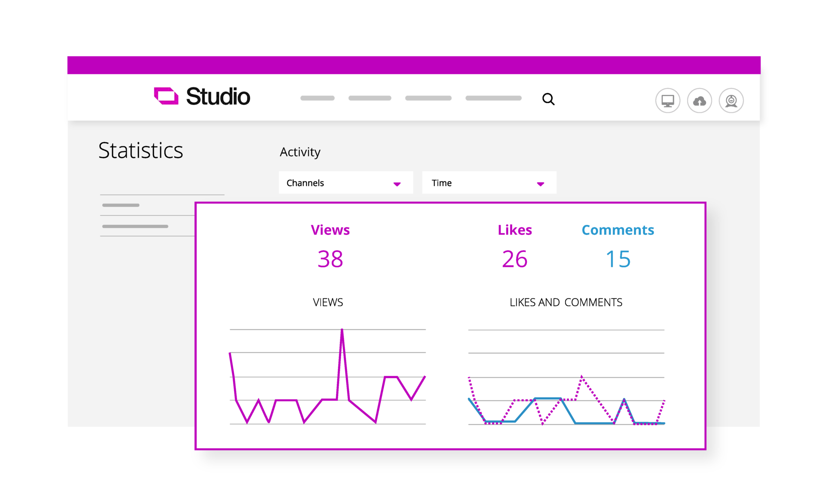Click the peak of the views line chart
Screen dimensions: 837x504
[342, 330]
